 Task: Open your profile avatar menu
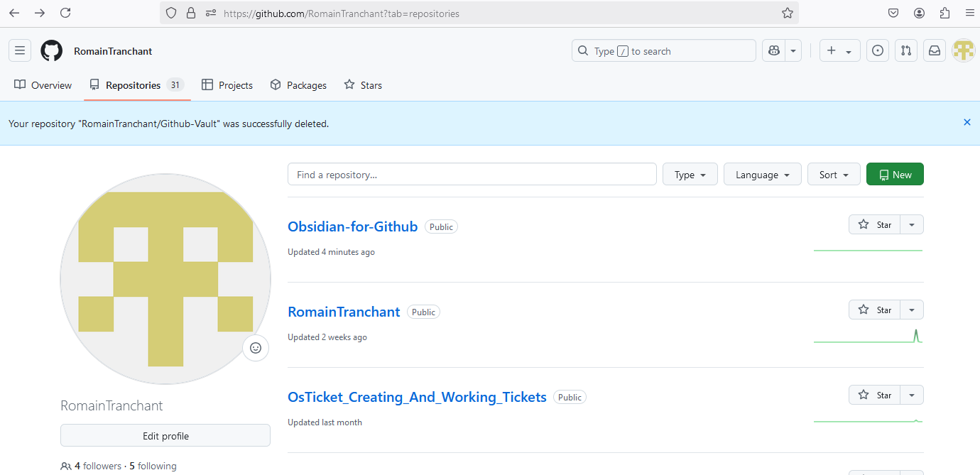[x=963, y=50]
